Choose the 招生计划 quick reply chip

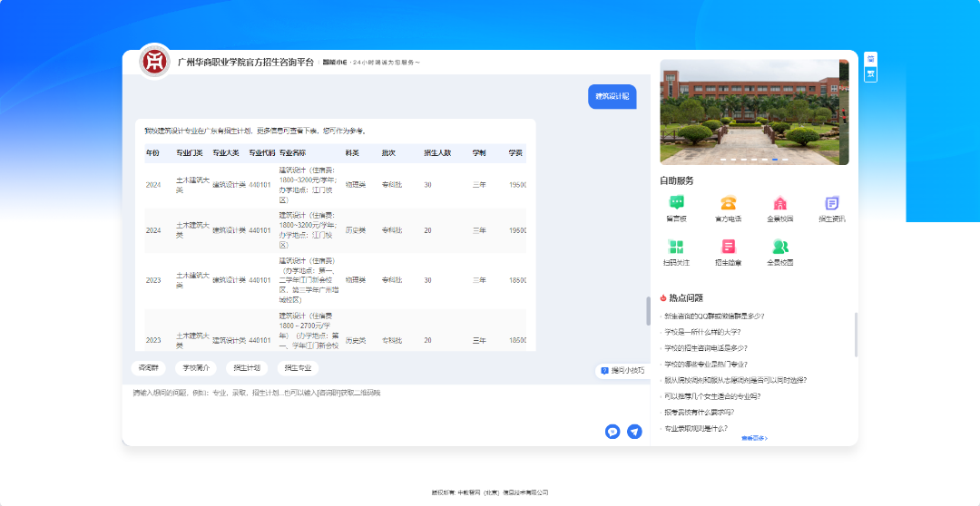click(247, 368)
